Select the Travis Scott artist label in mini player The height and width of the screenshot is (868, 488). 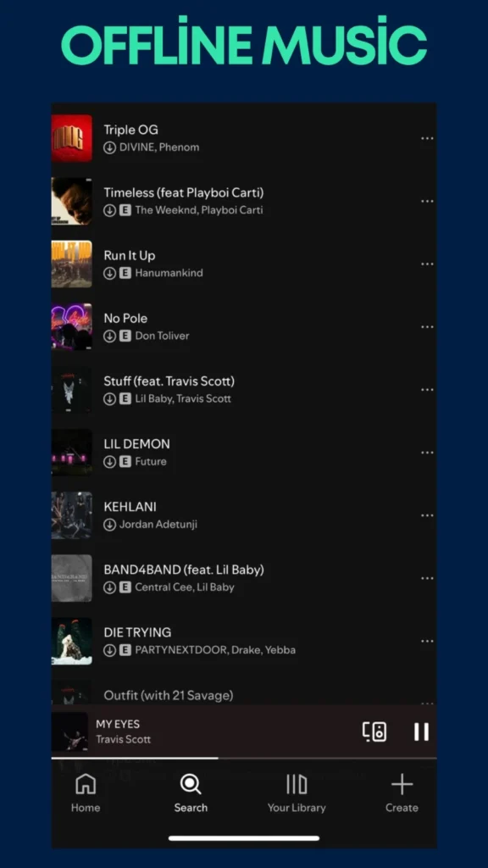pyautogui.click(x=124, y=739)
